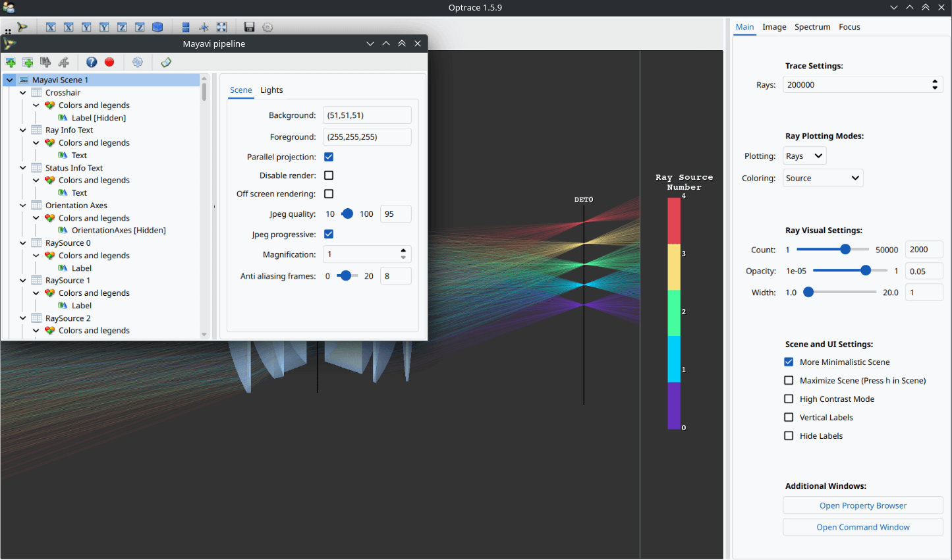Toggle parallel projection icon in Optrace toolbar
Screen dimensions: 952x560
[x=186, y=27]
